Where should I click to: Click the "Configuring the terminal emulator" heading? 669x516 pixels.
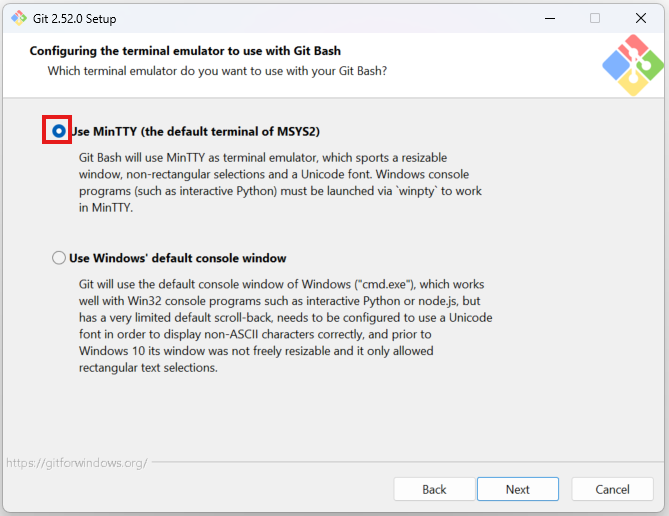click(192, 51)
